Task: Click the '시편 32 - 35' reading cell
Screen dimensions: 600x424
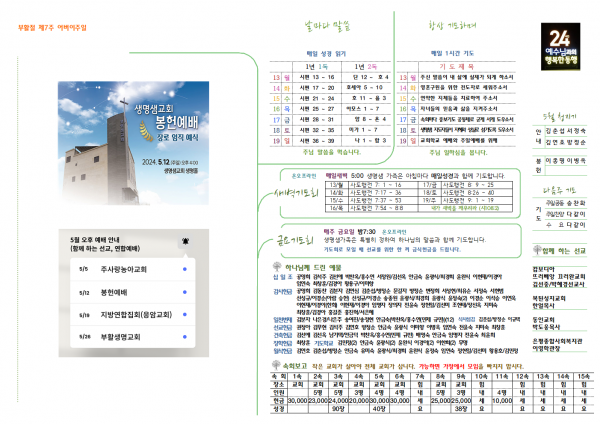Action: pyautogui.click(x=317, y=130)
